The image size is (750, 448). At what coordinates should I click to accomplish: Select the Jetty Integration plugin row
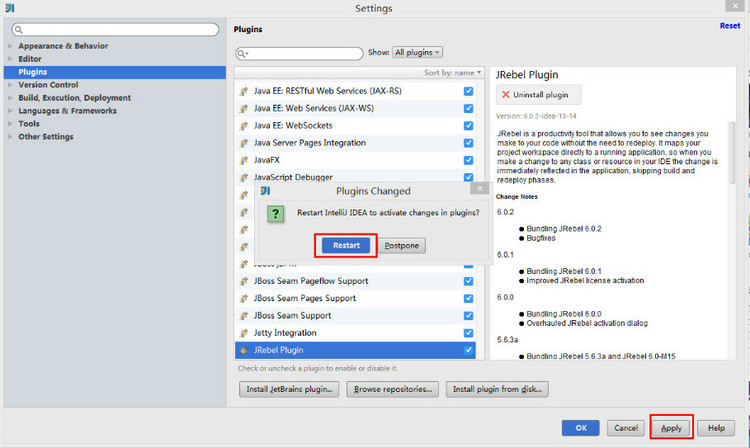(355, 333)
